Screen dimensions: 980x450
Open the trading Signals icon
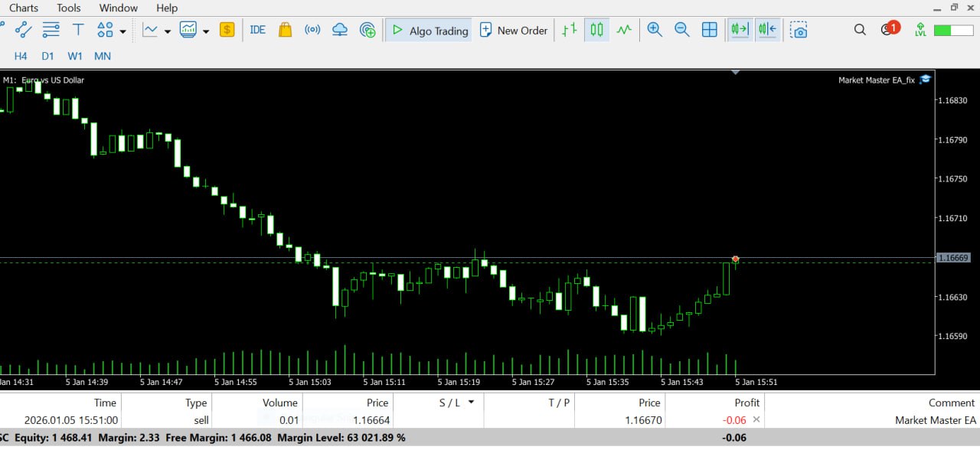pos(312,30)
